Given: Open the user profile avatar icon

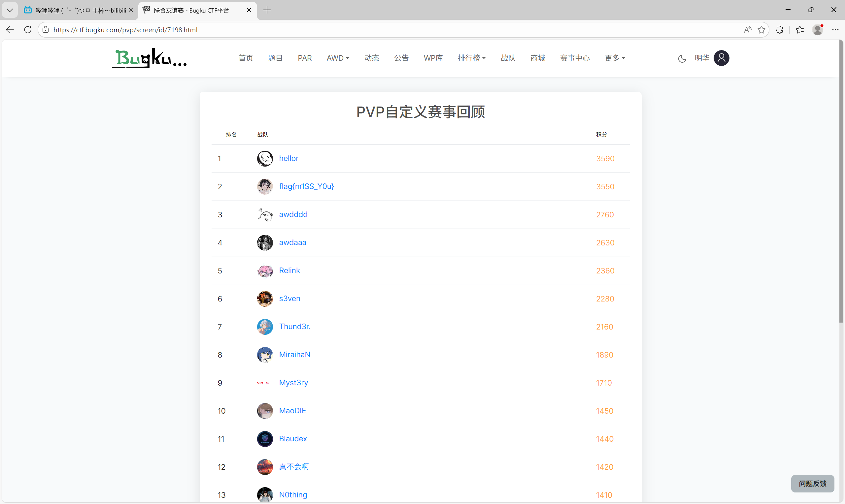Looking at the screenshot, I should 721,58.
